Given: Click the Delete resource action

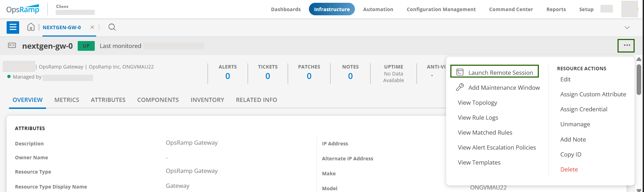Looking at the screenshot, I should 569,169.
